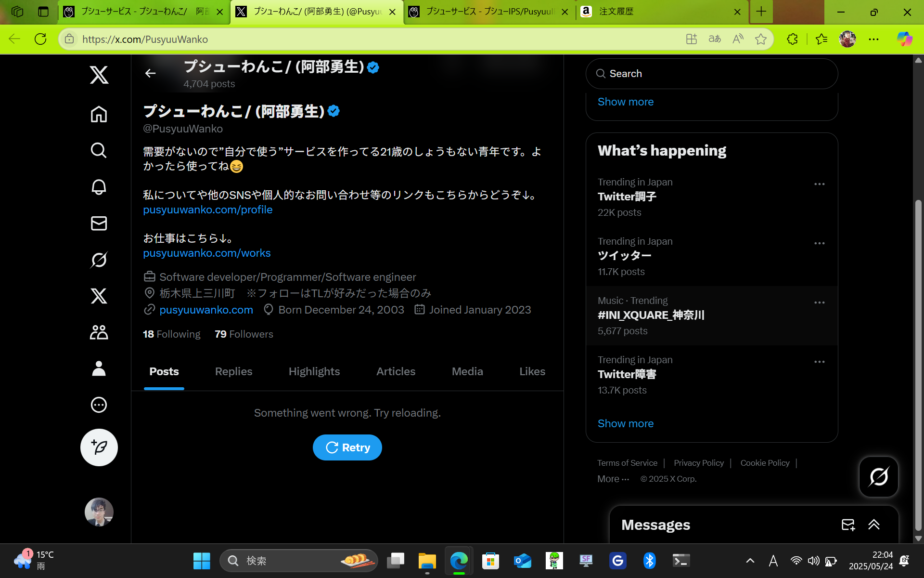
Task: Open Grok icon in left sidebar
Action: click(x=99, y=260)
